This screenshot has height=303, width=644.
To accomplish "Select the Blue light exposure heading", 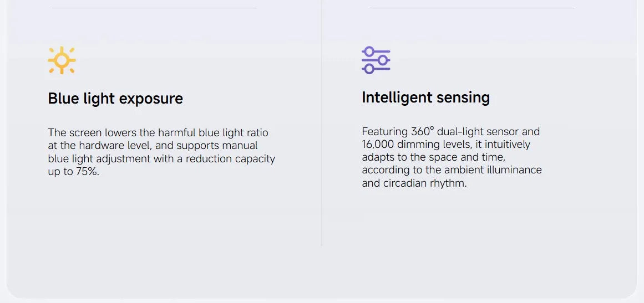I will [x=115, y=99].
